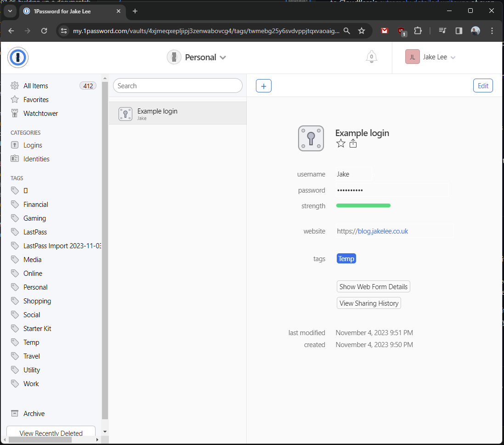Select the Gaming tag
The width and height of the screenshot is (504, 445).
(34, 218)
